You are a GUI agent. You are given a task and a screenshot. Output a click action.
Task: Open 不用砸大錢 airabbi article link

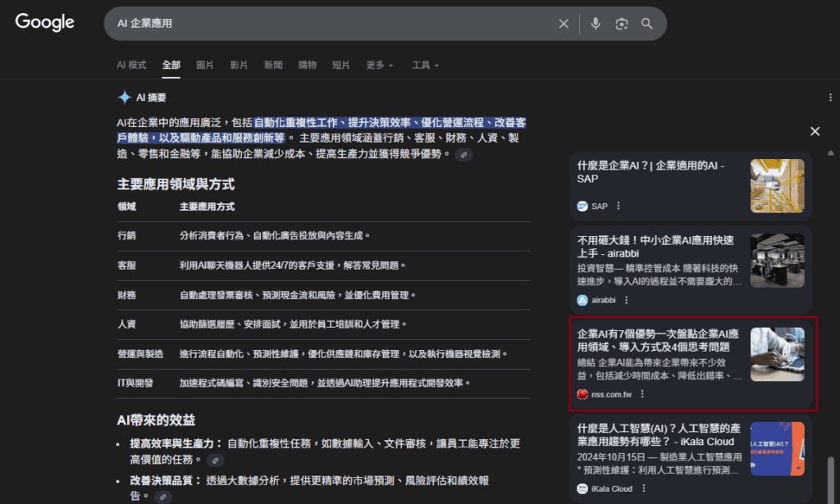655,247
